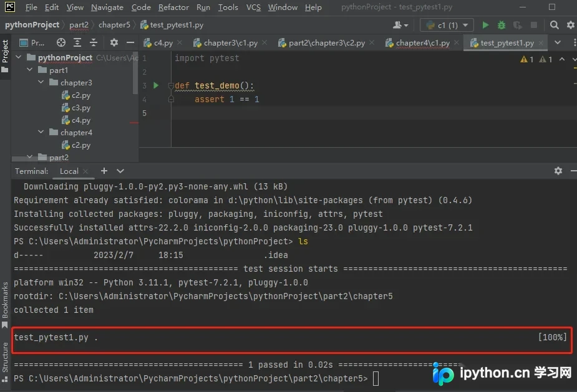Click pythonProject breadcrumb in navigation bar

coord(32,25)
